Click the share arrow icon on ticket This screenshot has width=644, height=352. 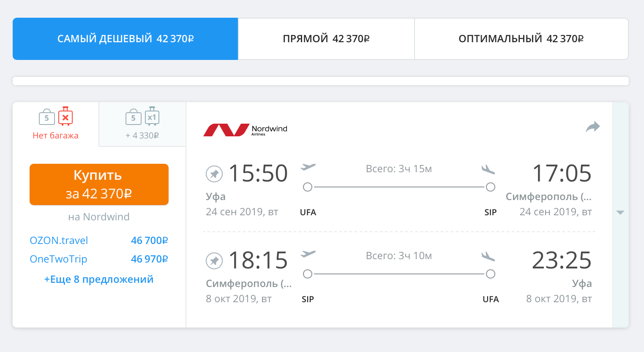point(593,127)
